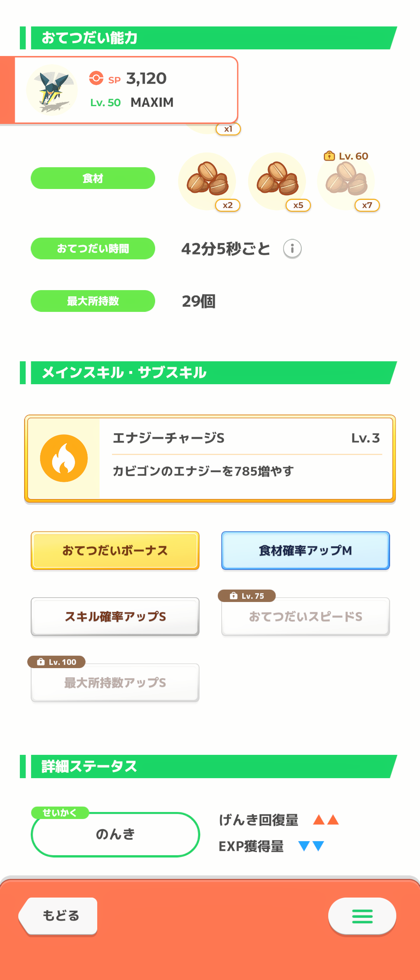Tap the おてつだい時間 label pill

click(x=93, y=248)
